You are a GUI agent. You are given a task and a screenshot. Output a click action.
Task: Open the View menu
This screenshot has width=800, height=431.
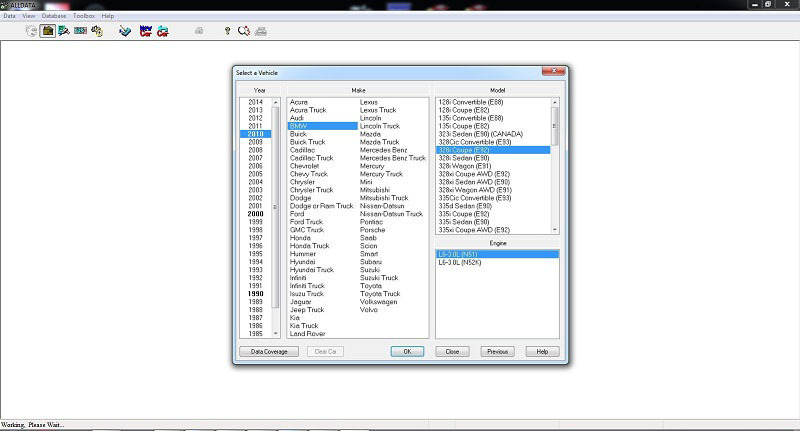tap(28, 17)
